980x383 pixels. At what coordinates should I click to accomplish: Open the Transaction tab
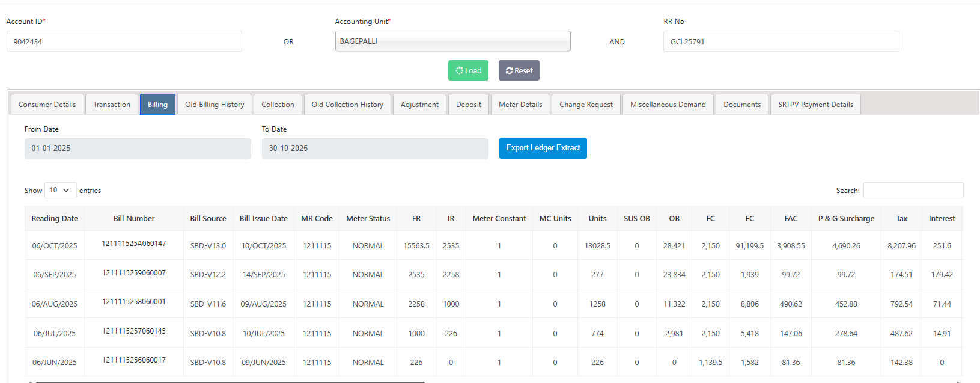[x=112, y=105]
